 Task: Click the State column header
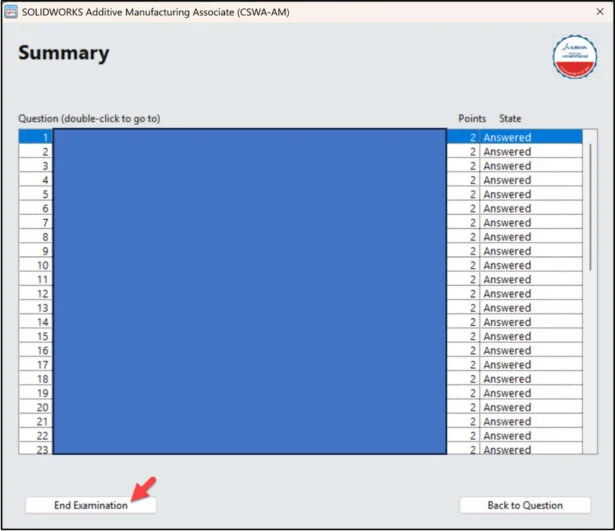pos(510,119)
